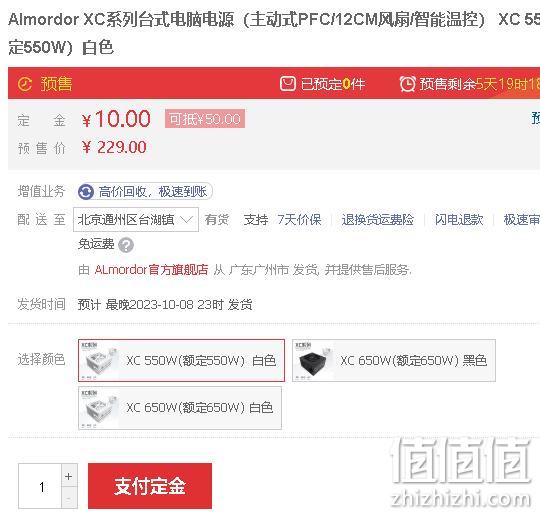Open the ALmordor官方旗舰店 store link
The width and height of the screenshot is (540, 516).
click(x=152, y=270)
